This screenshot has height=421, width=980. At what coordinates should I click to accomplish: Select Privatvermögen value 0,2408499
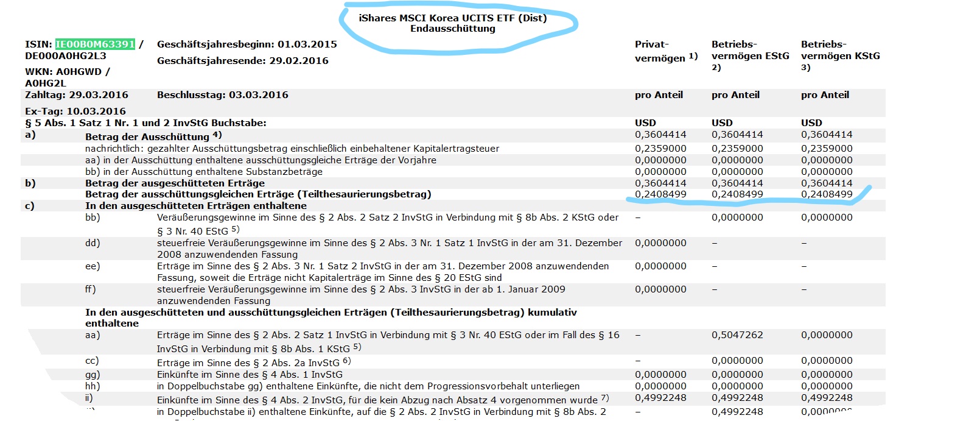pos(660,194)
